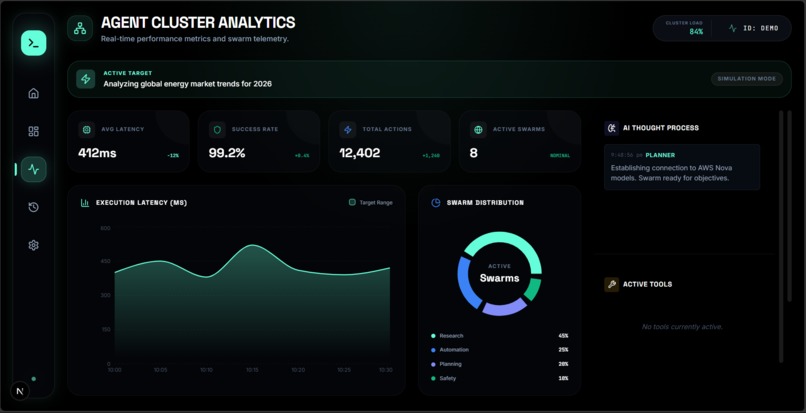Click the Active Target description text
Screen dimensions: 806x413
(x=188, y=84)
